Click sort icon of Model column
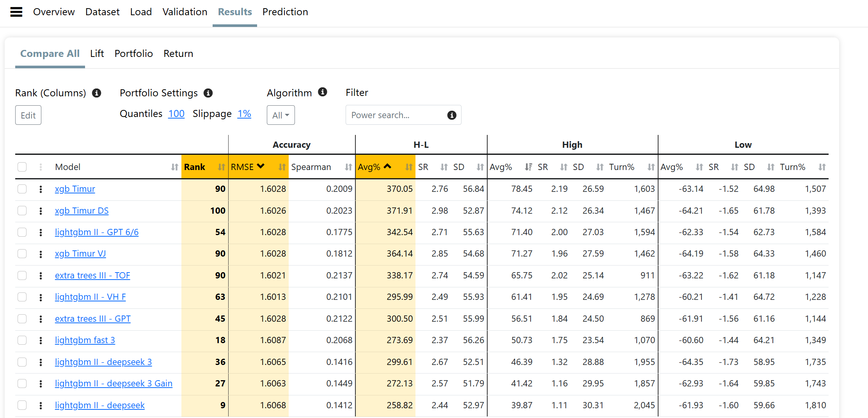This screenshot has width=868, height=418. click(x=174, y=167)
